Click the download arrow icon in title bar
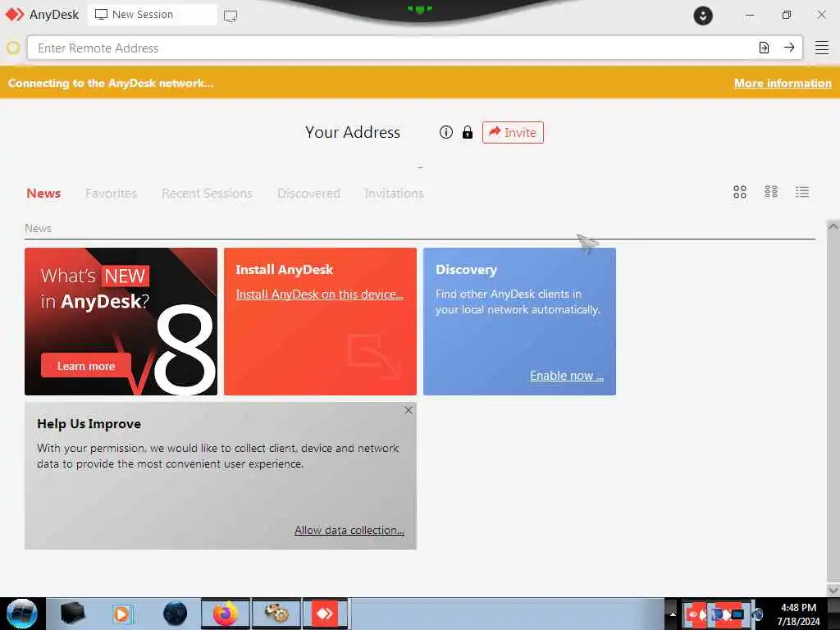Viewport: 840px width, 630px height. 703,16
